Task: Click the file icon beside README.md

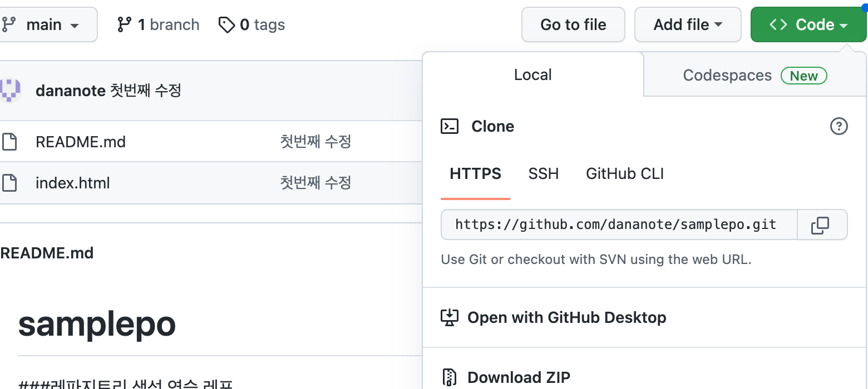Action: tap(9, 142)
